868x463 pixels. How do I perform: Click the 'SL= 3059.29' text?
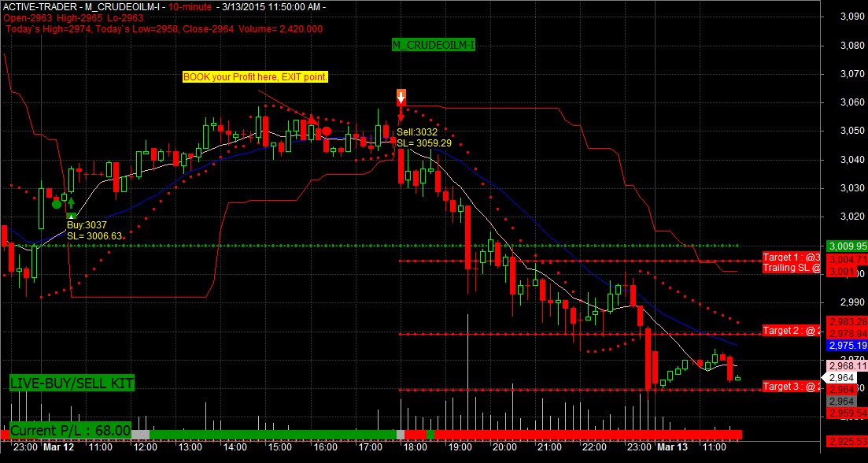pos(424,143)
